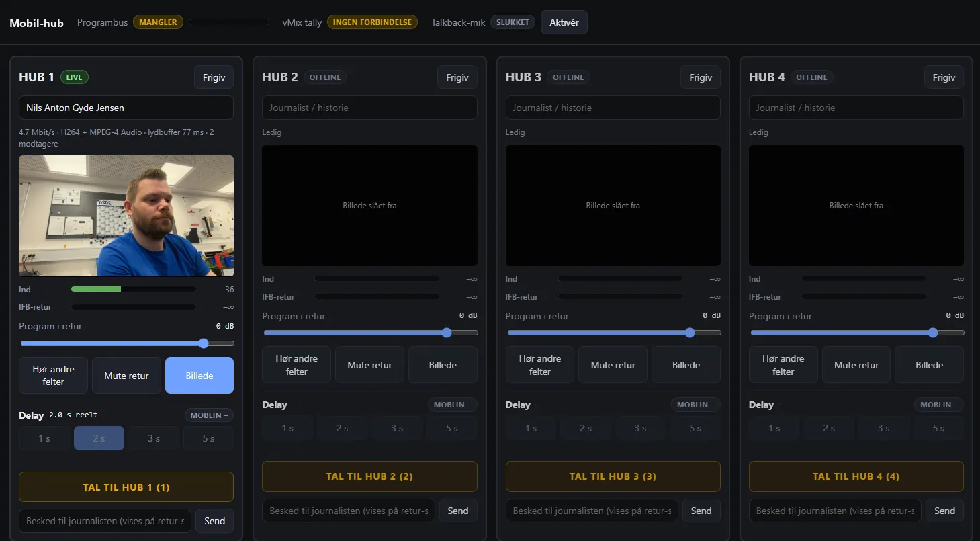Select 1 s delay for HUB 1
This screenshot has width=980, height=541.
click(x=44, y=438)
